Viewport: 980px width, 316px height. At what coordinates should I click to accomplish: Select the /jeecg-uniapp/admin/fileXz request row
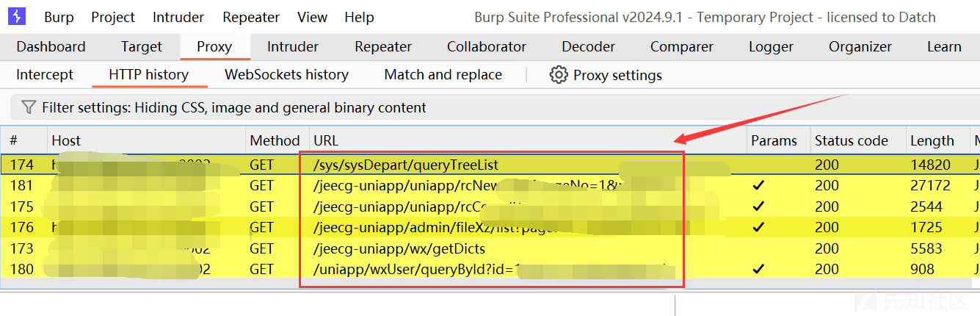coord(490,227)
